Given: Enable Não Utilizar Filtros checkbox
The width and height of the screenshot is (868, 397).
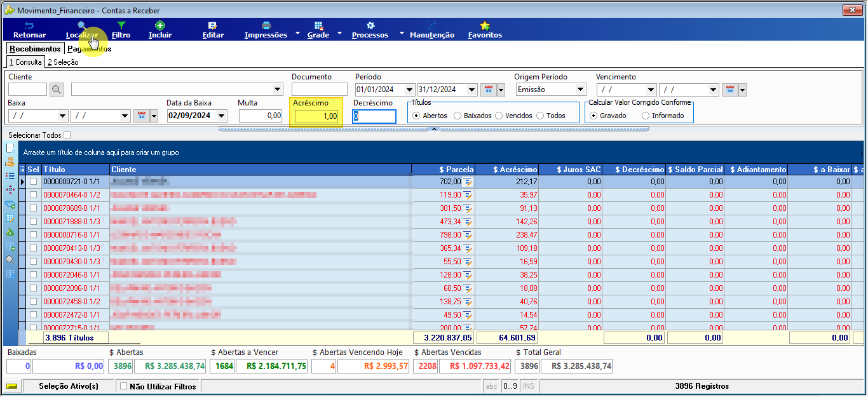Looking at the screenshot, I should coord(124,386).
